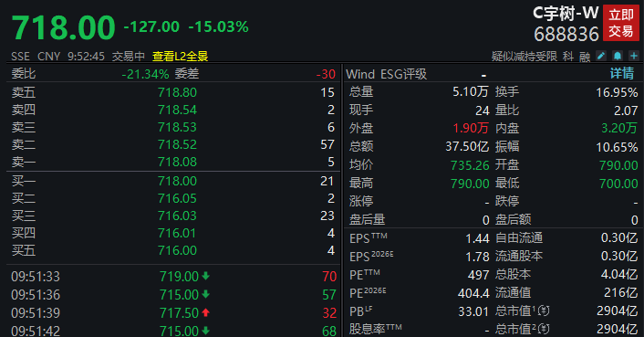Screen dimensions: 644x337
Task: Select the 买一 bid price 718.00
Action: click(x=178, y=181)
